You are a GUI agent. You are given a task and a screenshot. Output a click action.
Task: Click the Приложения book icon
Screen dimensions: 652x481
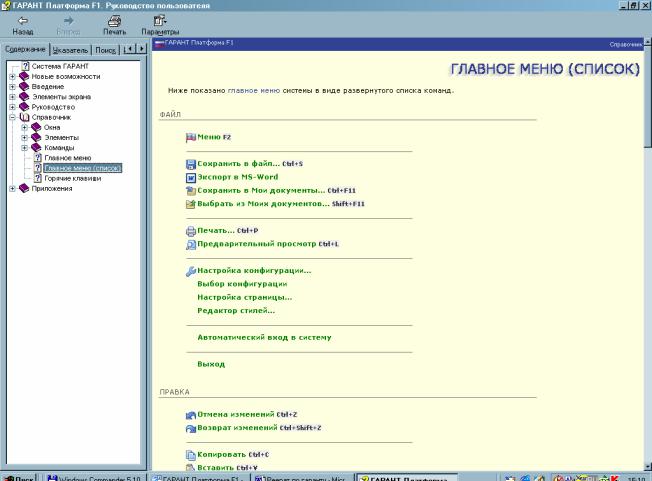point(24,188)
